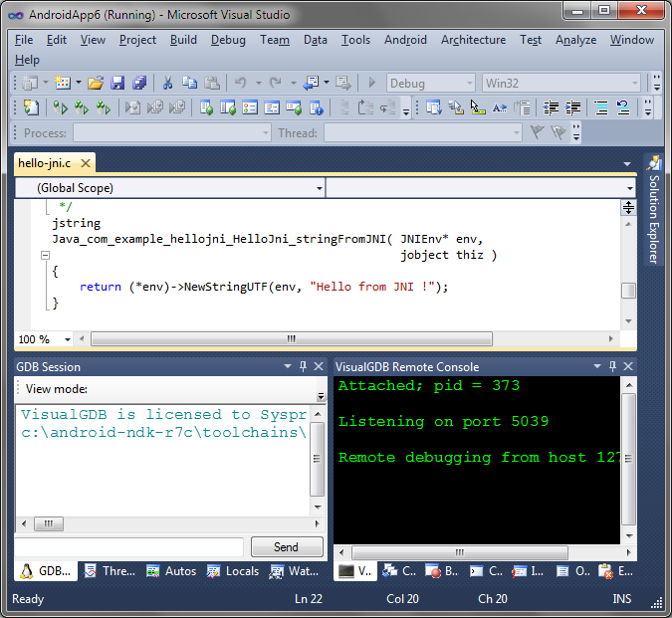The image size is (672, 618).
Task: Click the Copy icon in toolbar
Action: coord(189,83)
